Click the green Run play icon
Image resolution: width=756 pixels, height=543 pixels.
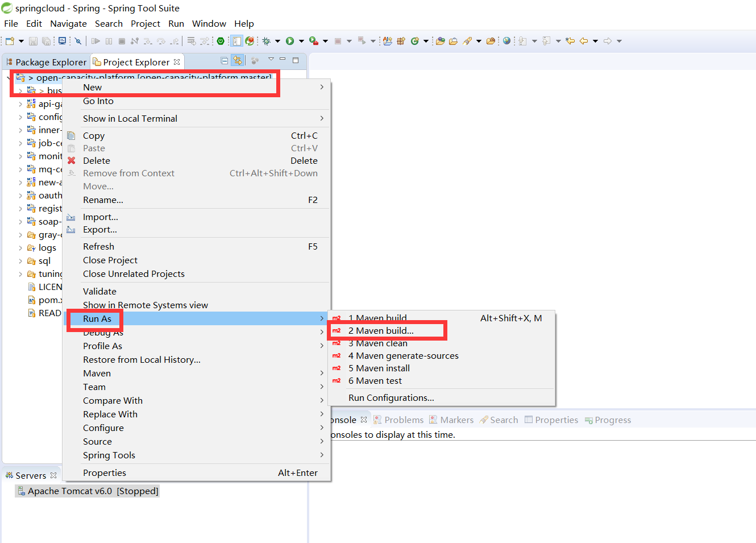point(290,41)
